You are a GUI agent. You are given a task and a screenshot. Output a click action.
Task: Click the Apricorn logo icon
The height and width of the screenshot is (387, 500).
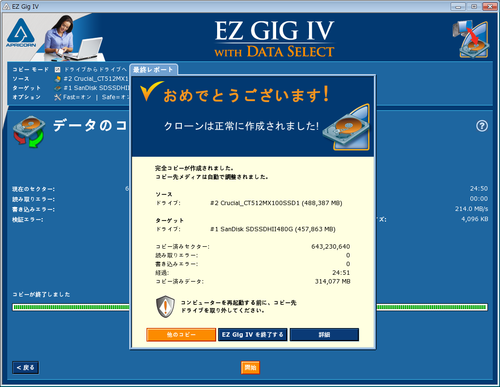pyautogui.click(x=21, y=33)
